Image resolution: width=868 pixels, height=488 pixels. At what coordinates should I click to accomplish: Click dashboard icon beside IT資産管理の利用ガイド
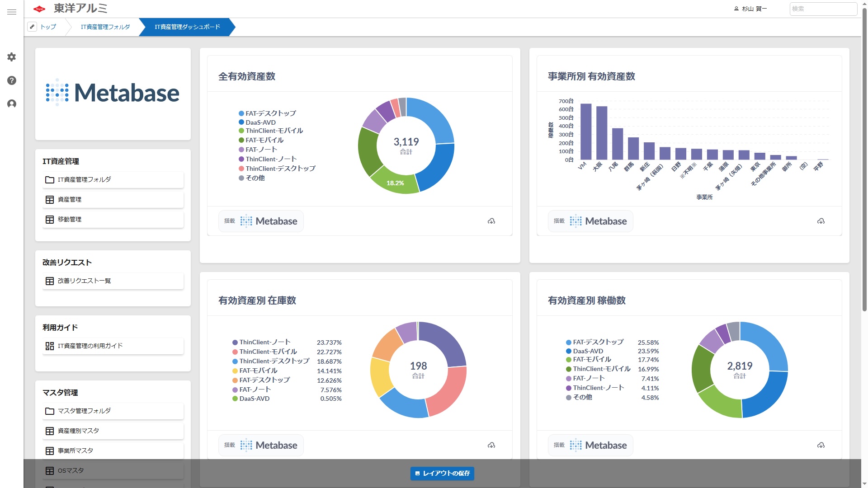[x=50, y=346]
